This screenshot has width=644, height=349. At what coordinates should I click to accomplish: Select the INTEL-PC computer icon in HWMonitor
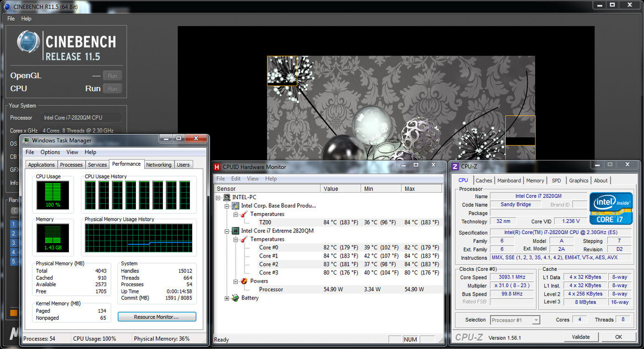227,197
